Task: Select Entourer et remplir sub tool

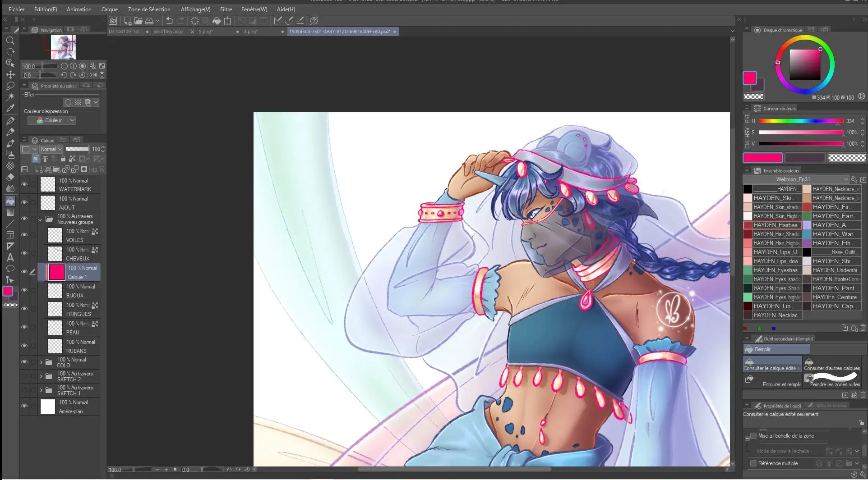Action: point(773,381)
